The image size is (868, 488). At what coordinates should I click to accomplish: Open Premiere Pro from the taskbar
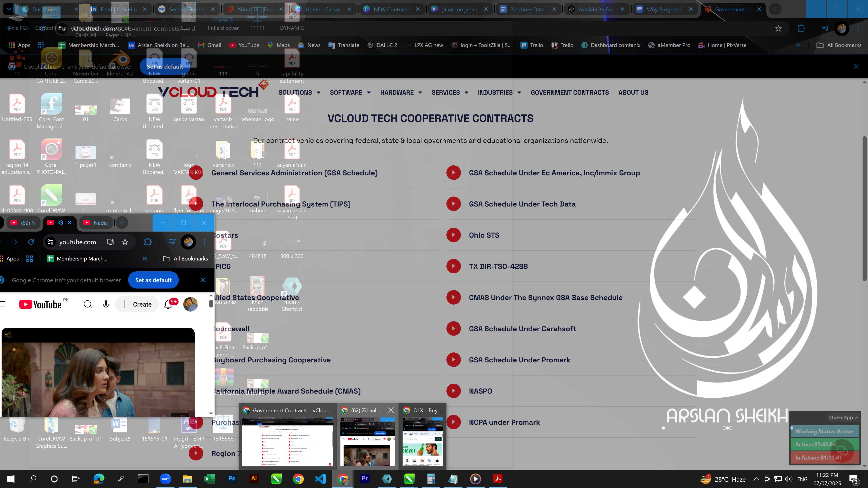365,479
